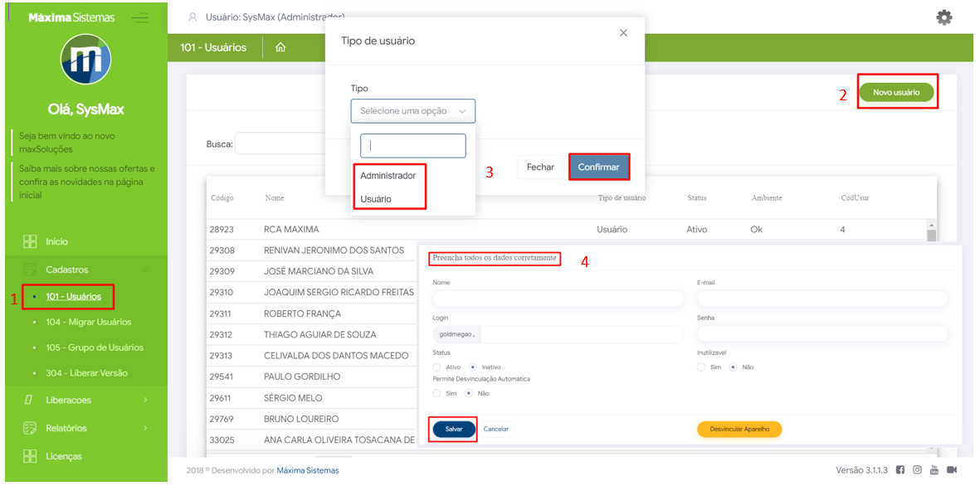The image size is (980, 486).
Task: Choose Sim for Inutilizavel
Action: pos(701,367)
